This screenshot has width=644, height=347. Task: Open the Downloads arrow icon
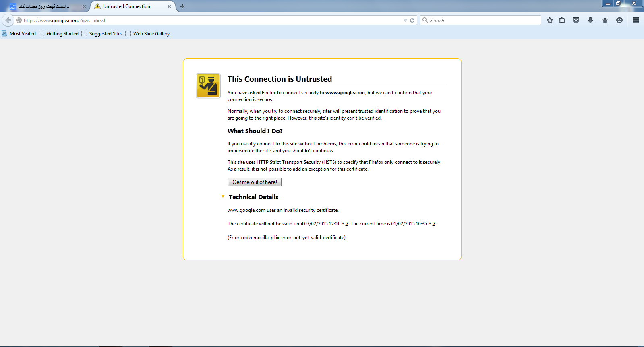pyautogui.click(x=590, y=20)
